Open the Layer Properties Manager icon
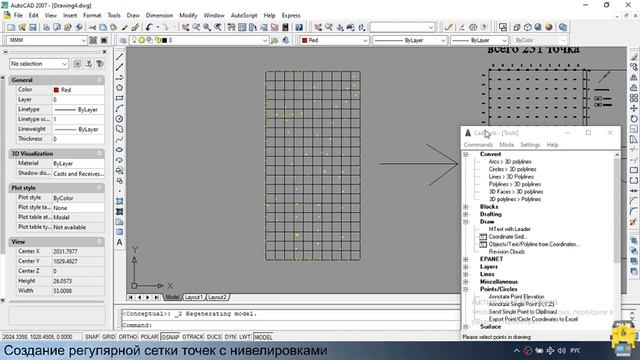Screen dimensions: 640x360 click(123, 40)
